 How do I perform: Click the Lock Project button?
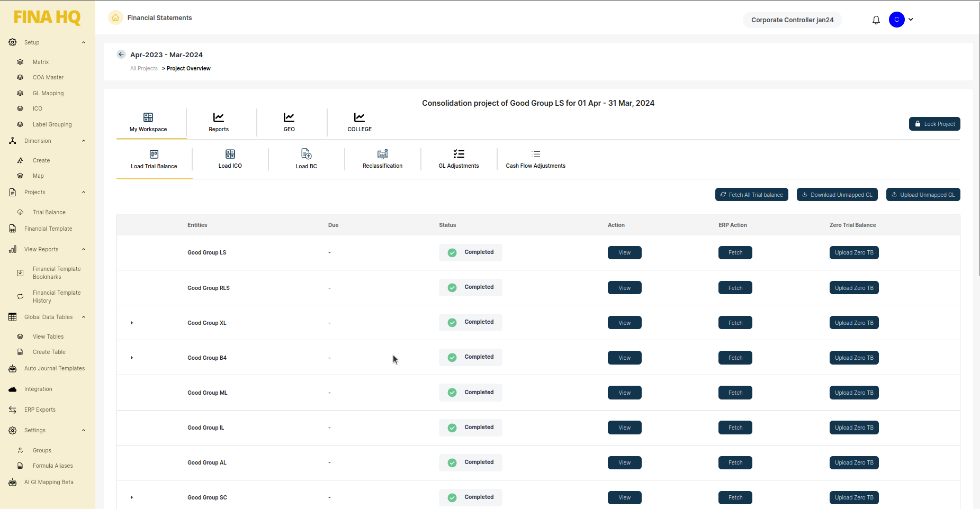pyautogui.click(x=934, y=124)
